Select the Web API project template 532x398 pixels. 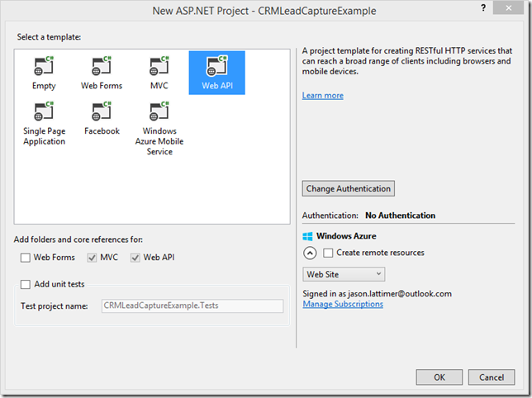coord(217,73)
